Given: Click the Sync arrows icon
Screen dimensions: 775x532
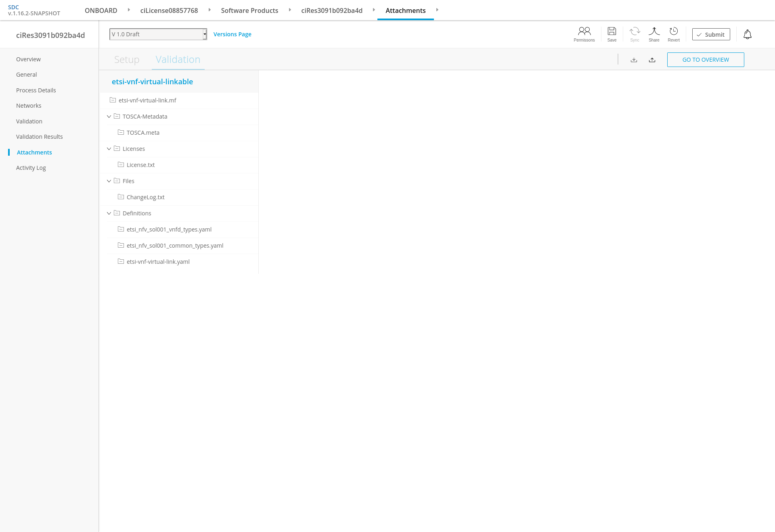Looking at the screenshot, I should coord(635,31).
